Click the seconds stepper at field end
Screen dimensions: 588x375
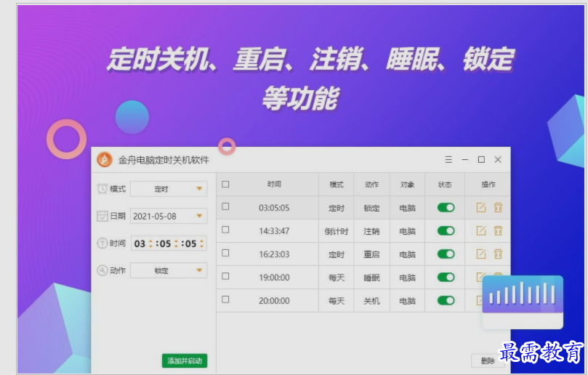(202, 243)
